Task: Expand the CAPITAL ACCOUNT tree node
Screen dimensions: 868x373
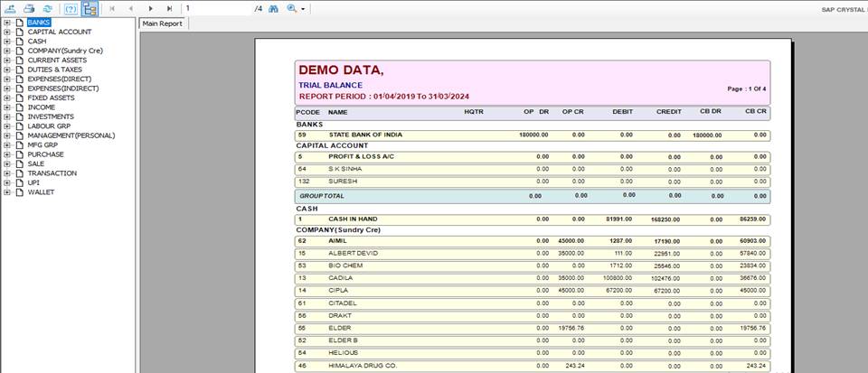Action: click(7, 32)
